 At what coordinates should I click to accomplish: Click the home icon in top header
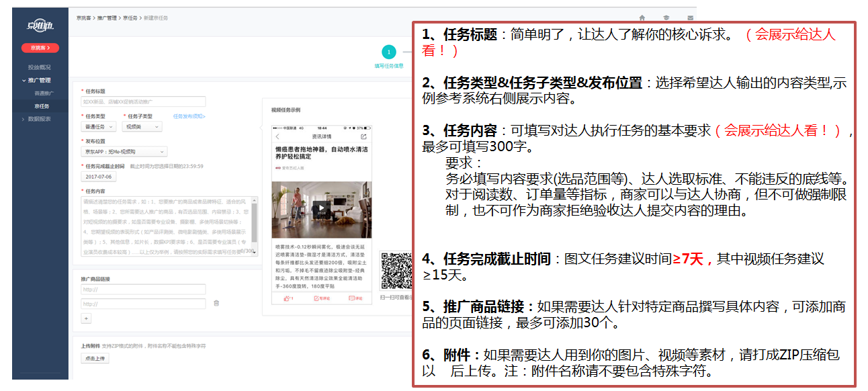tap(642, 18)
